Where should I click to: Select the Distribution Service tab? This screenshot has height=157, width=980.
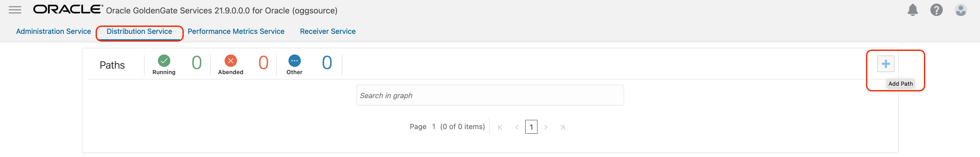pos(139,32)
